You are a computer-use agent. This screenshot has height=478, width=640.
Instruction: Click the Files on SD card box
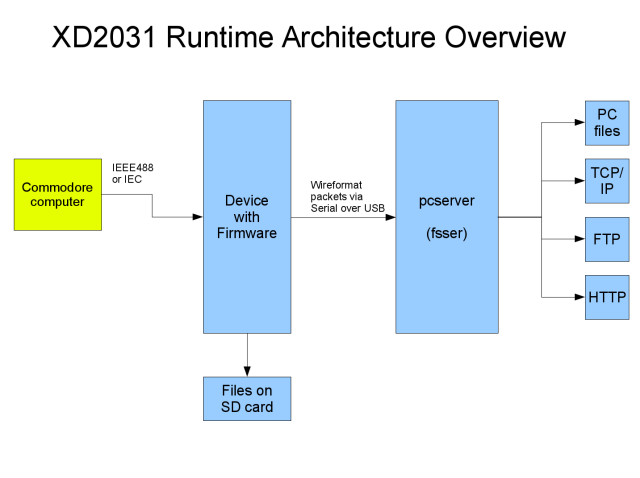point(247,399)
